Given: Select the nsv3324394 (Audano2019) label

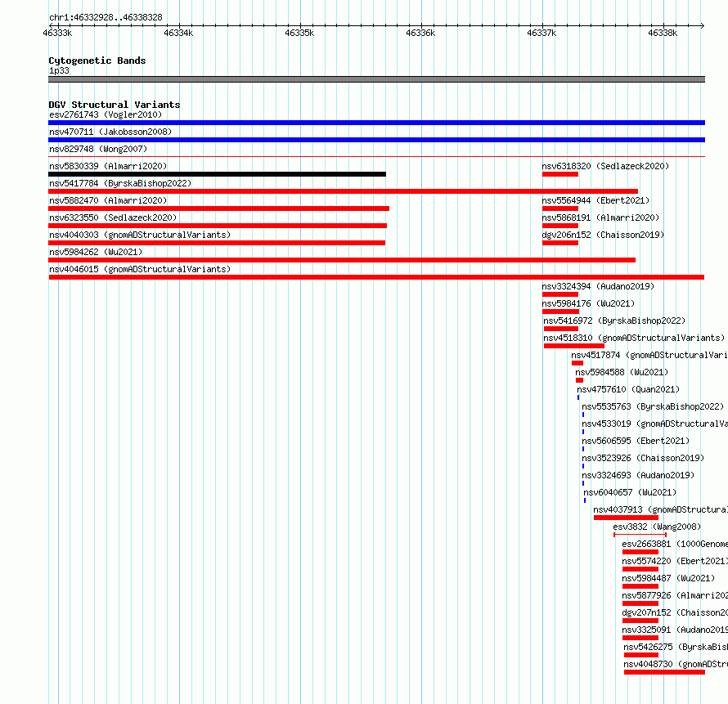Looking at the screenshot, I should coord(598,286).
